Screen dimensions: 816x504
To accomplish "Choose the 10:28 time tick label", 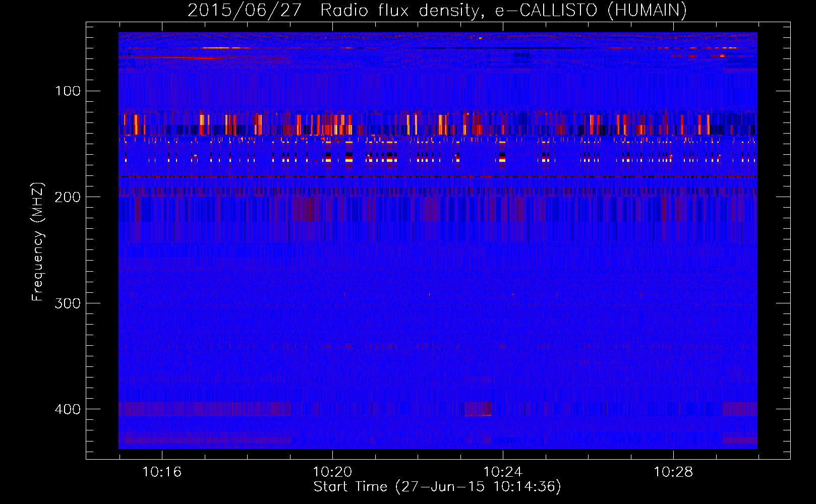I will click(x=673, y=472).
